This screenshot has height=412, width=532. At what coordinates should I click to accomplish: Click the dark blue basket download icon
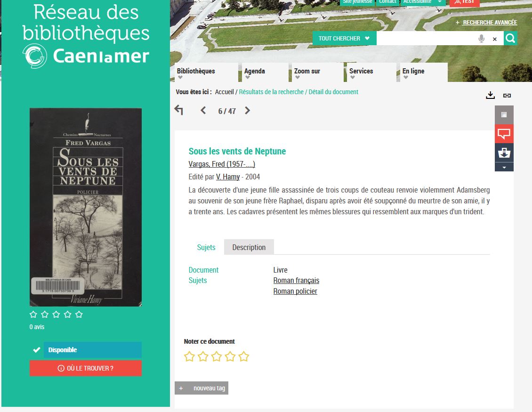pyautogui.click(x=504, y=153)
